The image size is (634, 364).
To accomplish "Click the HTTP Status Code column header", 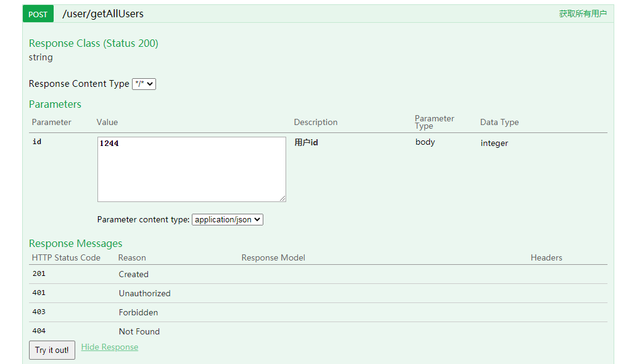I will (x=66, y=257).
